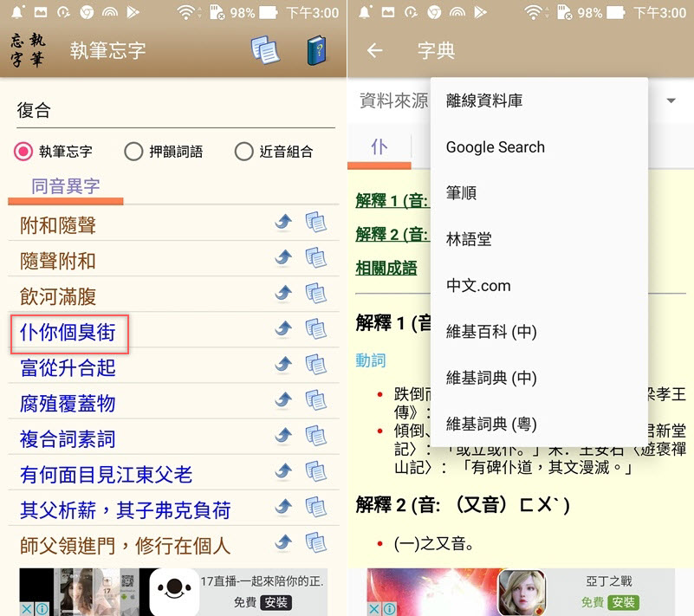Copy the 其父析薪 entry
Viewport: 694px width, 616px height.
315,507
